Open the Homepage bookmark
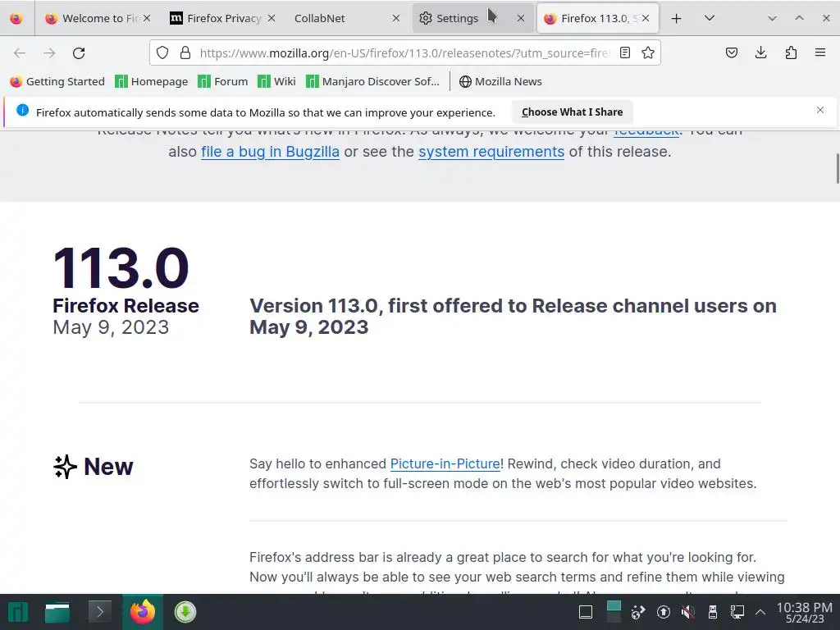Viewport: 840px width, 630px height. pyautogui.click(x=152, y=81)
